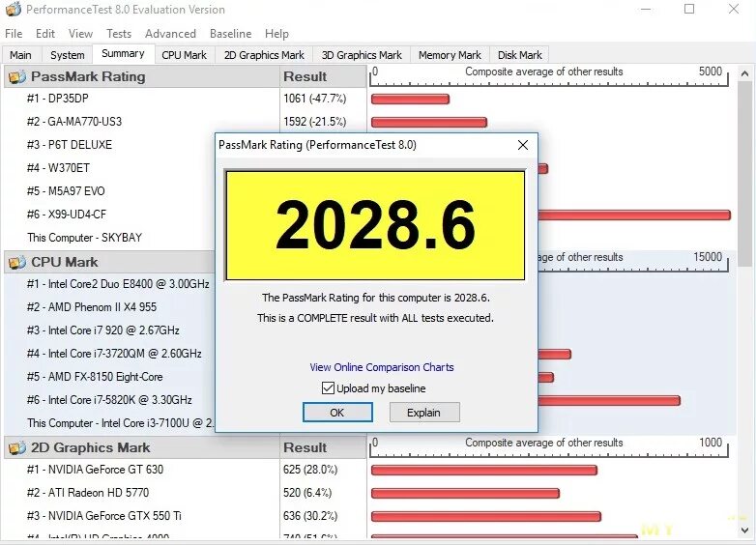Open the Help menu
This screenshot has height=545, width=756.
point(276,34)
